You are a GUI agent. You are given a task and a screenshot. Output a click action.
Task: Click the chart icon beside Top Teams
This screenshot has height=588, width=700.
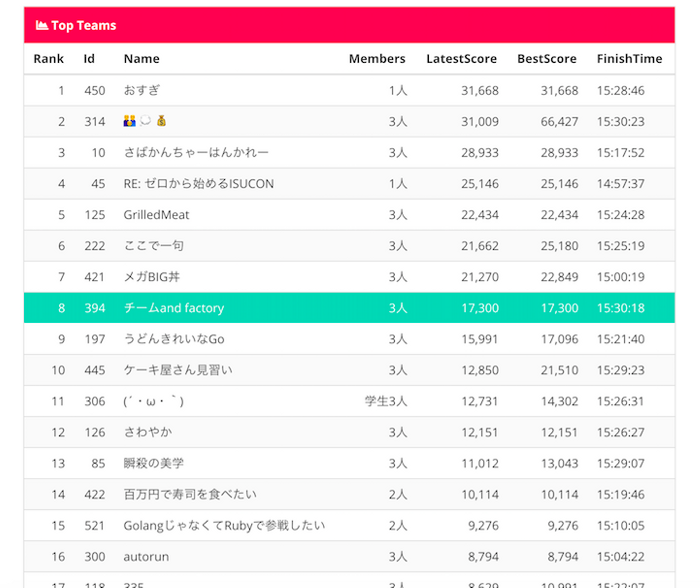point(41,25)
